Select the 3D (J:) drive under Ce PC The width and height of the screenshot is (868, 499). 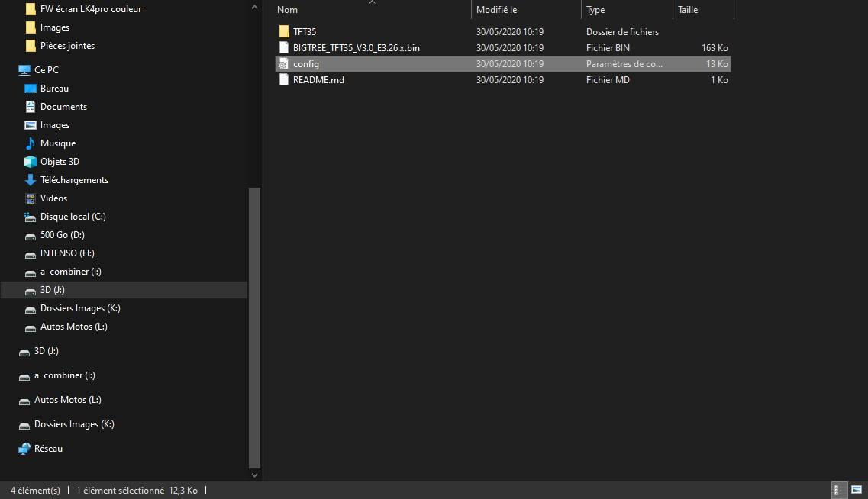[124, 290]
